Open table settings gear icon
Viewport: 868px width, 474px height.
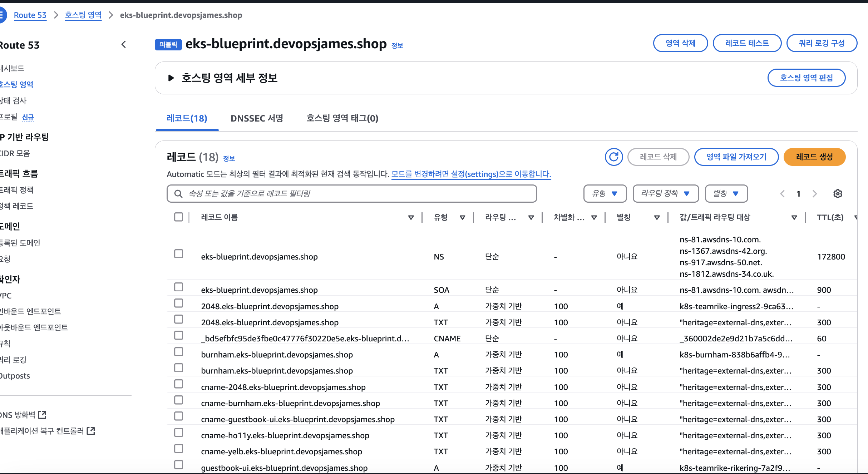click(x=838, y=194)
